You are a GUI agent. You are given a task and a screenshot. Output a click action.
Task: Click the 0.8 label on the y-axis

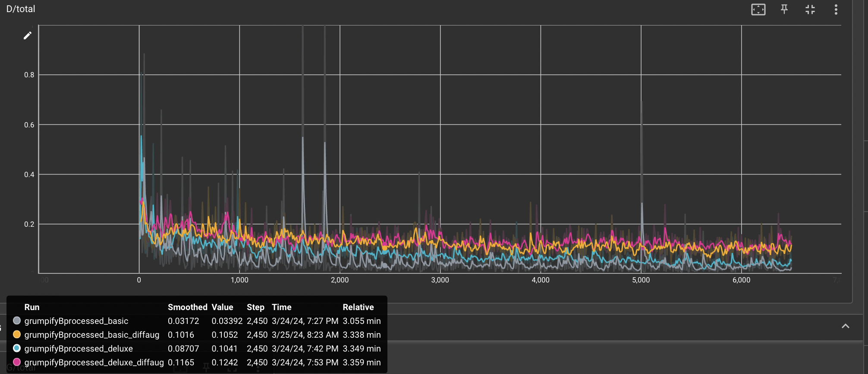click(29, 75)
